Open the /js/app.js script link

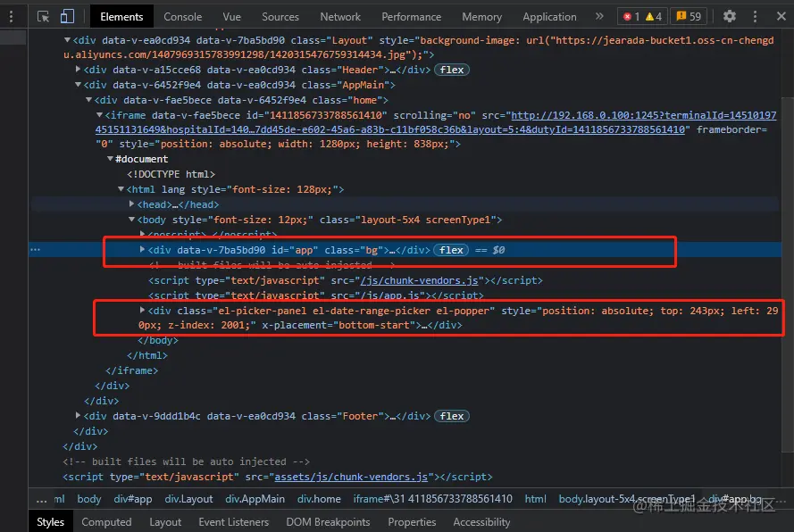(x=389, y=295)
